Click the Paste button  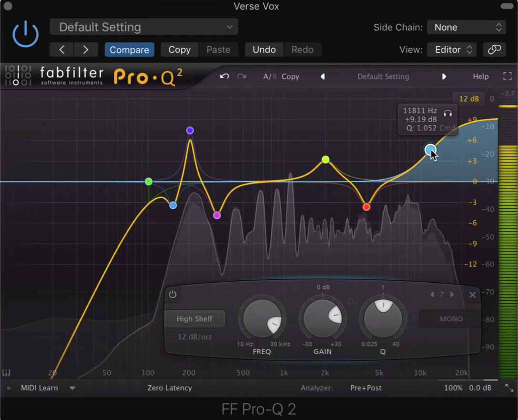coord(218,50)
